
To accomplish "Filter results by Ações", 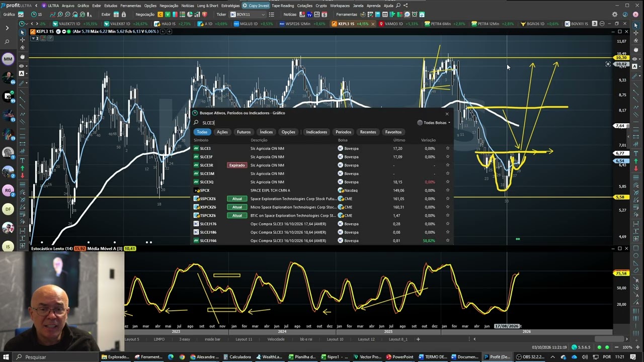I will (x=222, y=132).
